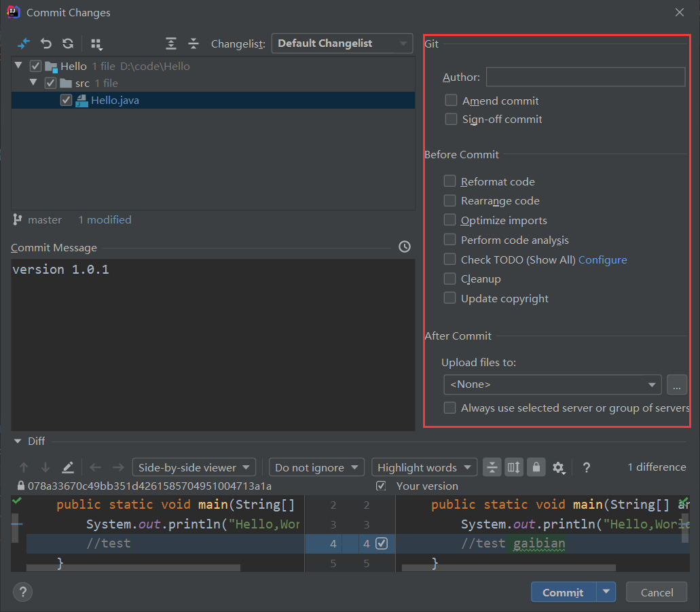The width and height of the screenshot is (700, 612).
Task: Click left diff pane horizontal scrollbar
Action: click(x=133, y=568)
